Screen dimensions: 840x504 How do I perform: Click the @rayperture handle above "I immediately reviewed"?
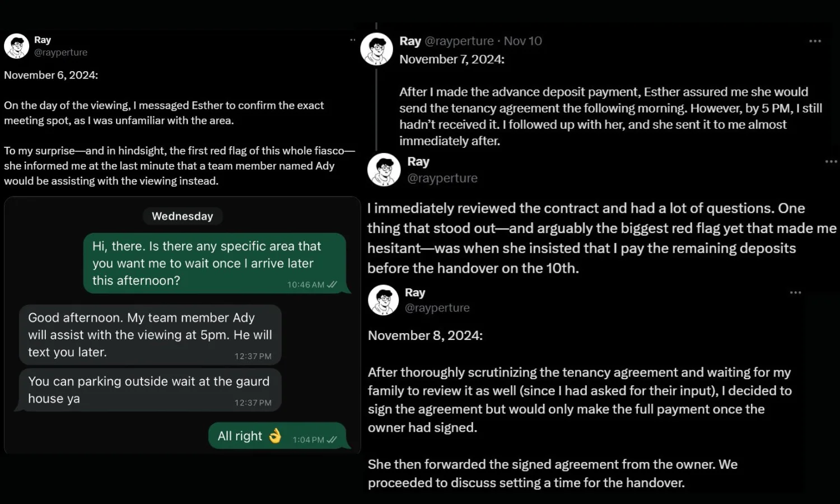coord(442,178)
